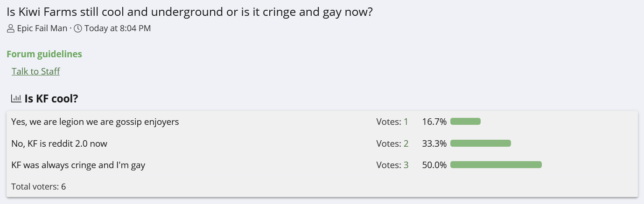Click the poll chart icon
The height and width of the screenshot is (204, 644).
[16, 99]
